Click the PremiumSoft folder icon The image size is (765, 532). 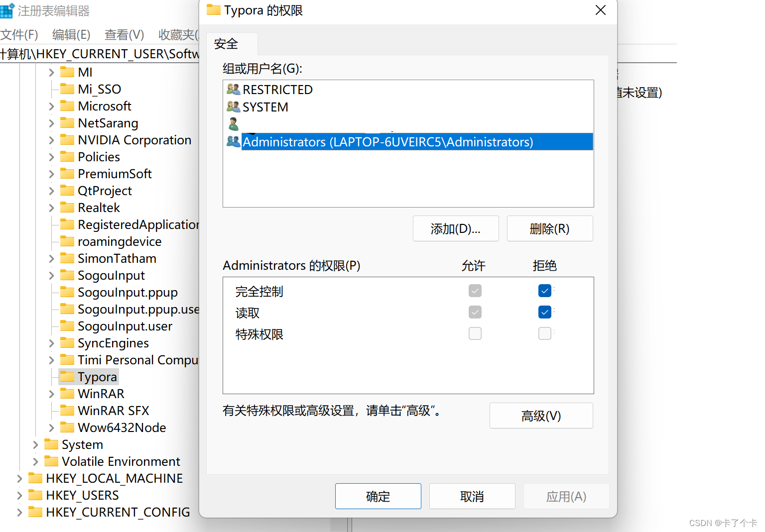point(67,174)
